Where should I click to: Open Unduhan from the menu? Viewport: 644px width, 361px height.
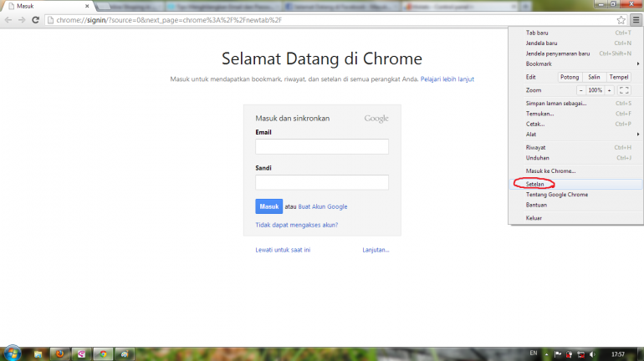[x=575, y=158]
